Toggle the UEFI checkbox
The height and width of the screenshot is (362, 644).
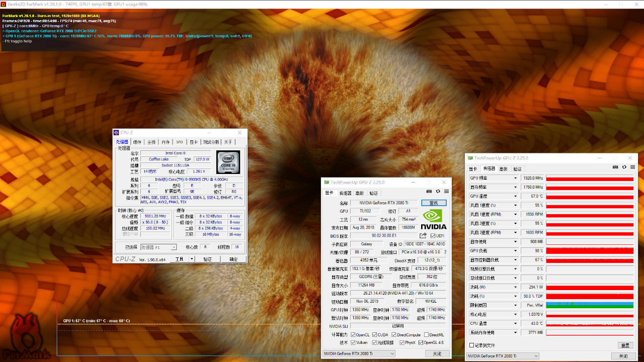[x=432, y=236]
